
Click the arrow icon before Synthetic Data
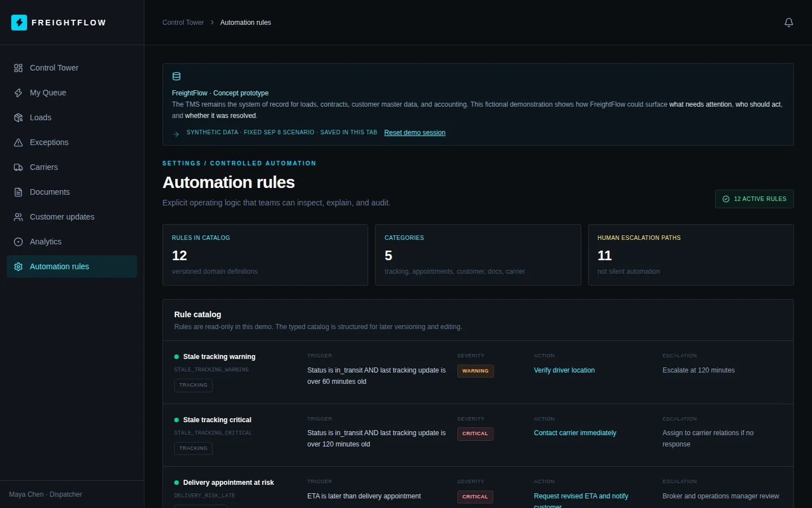point(176,134)
